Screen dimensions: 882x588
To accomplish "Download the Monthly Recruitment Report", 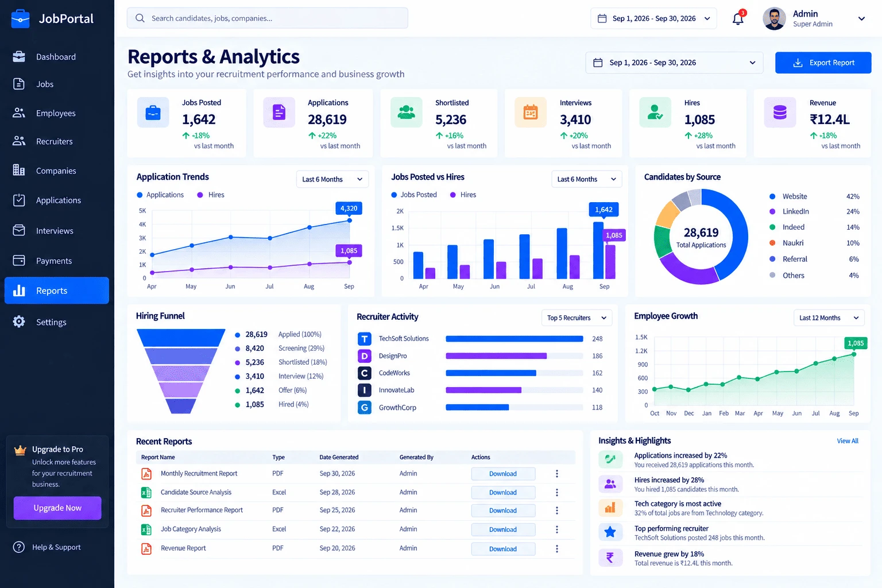I will (503, 474).
